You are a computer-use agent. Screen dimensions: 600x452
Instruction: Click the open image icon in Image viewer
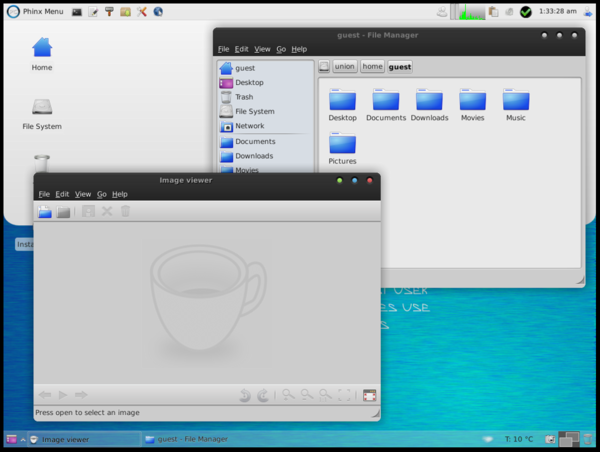pos(45,211)
